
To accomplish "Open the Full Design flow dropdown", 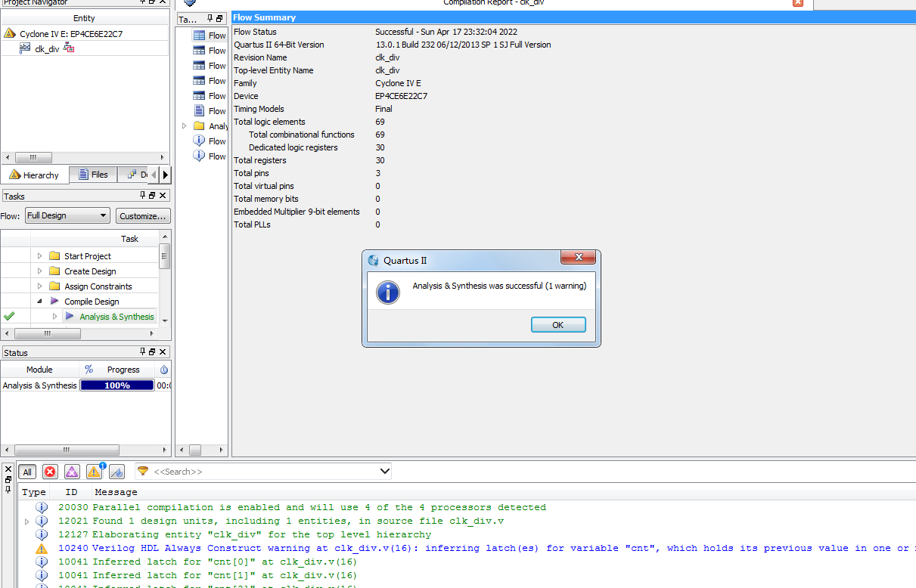I will click(x=67, y=215).
